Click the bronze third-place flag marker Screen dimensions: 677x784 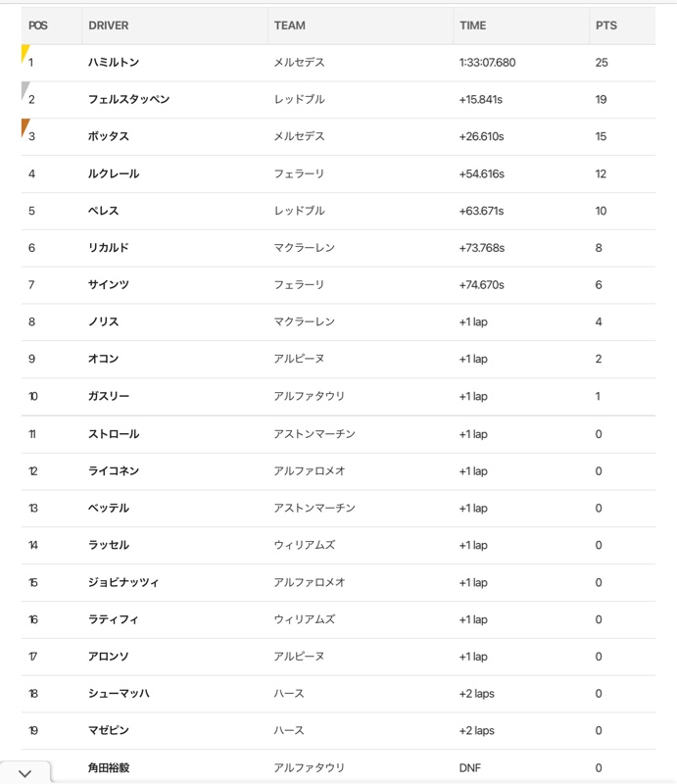[x=25, y=127]
